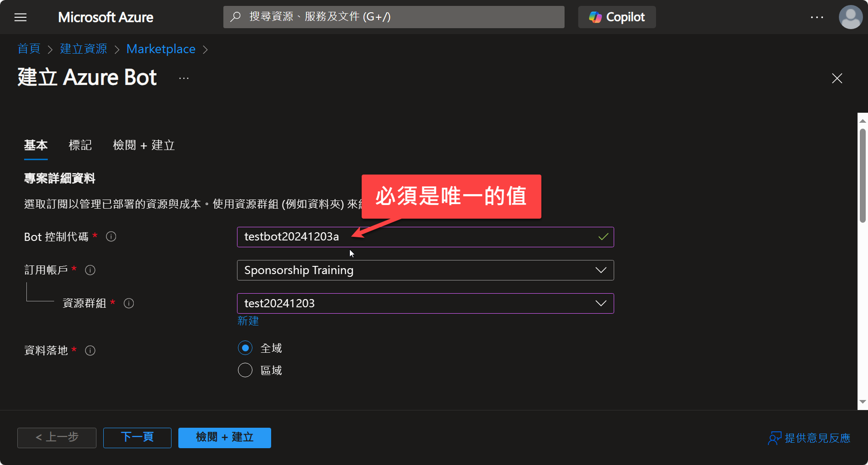Viewport: 868px width, 465px height.
Task: Click the vertical scrollbar thumb
Action: (x=863, y=176)
